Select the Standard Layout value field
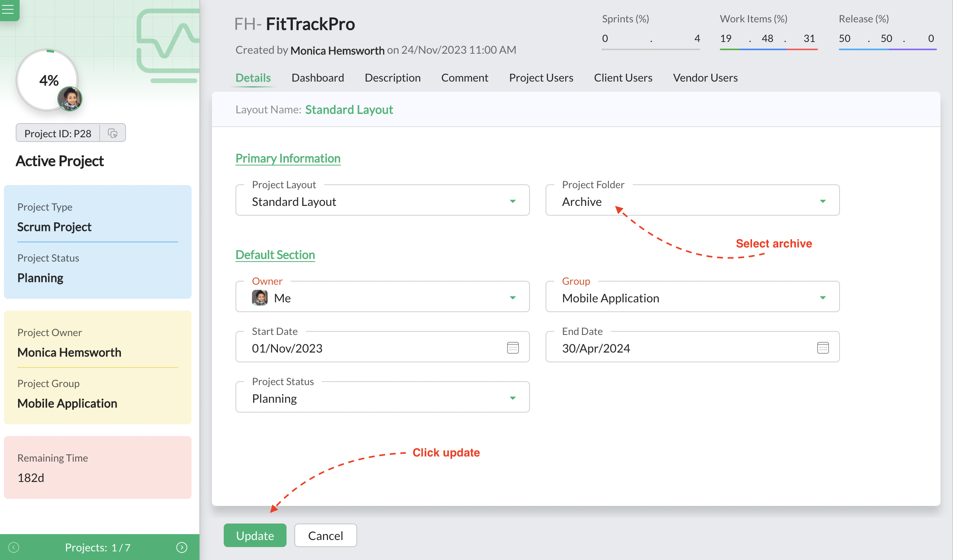The image size is (953, 560). click(382, 200)
